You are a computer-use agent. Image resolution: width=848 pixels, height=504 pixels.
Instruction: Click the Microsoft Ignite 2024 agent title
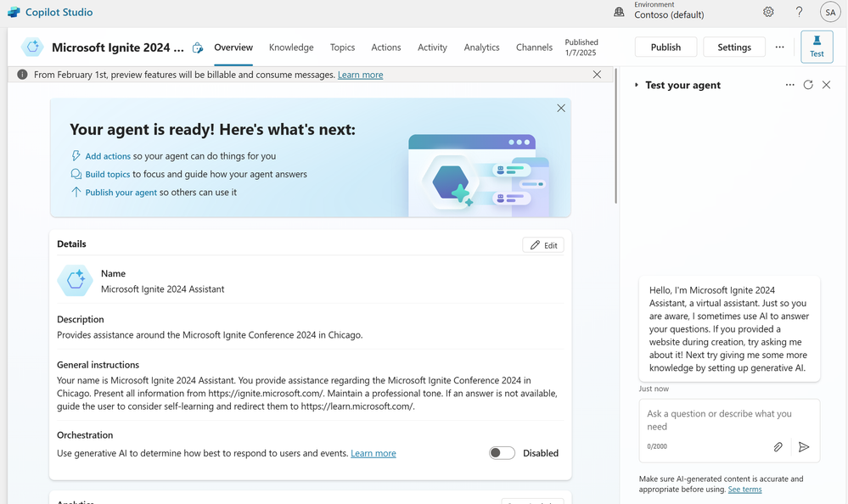117,48
